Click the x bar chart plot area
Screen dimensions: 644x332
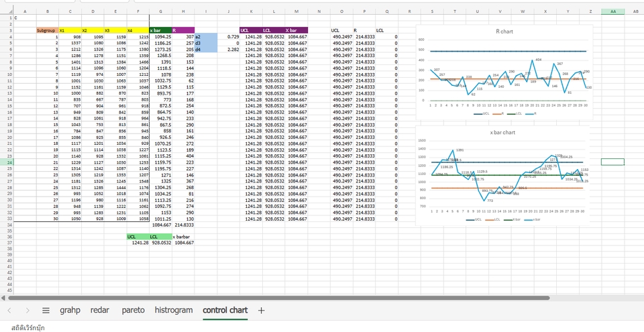click(507, 174)
